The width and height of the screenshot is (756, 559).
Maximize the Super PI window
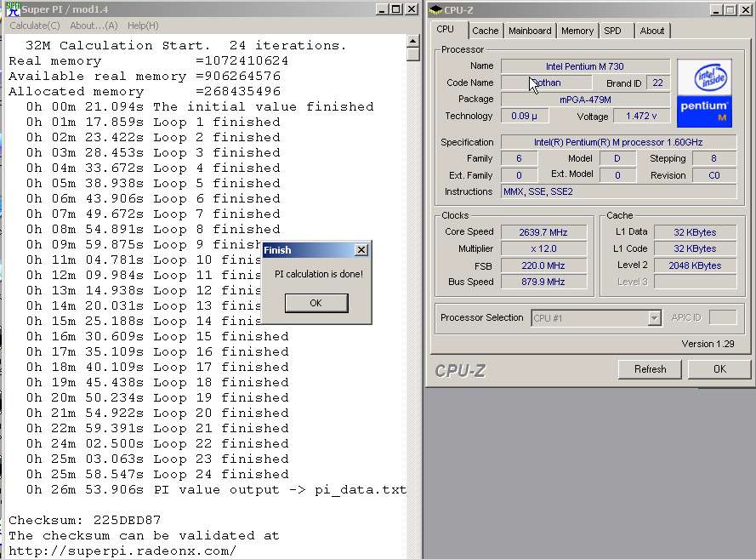point(396,9)
